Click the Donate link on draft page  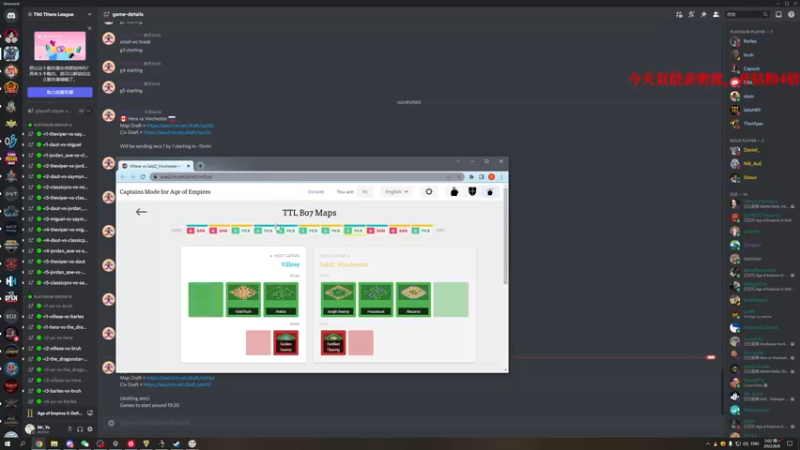tap(315, 192)
